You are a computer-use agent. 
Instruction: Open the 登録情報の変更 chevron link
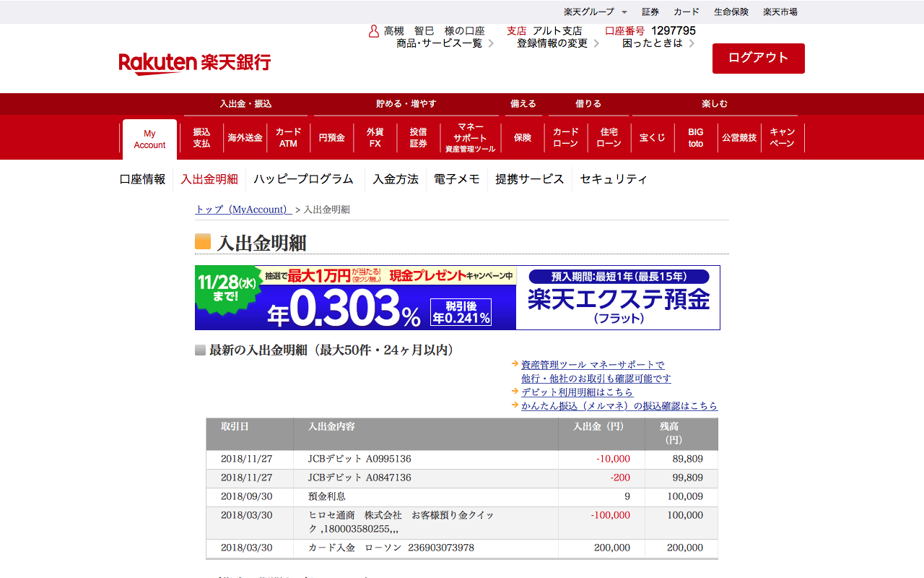[x=558, y=43]
